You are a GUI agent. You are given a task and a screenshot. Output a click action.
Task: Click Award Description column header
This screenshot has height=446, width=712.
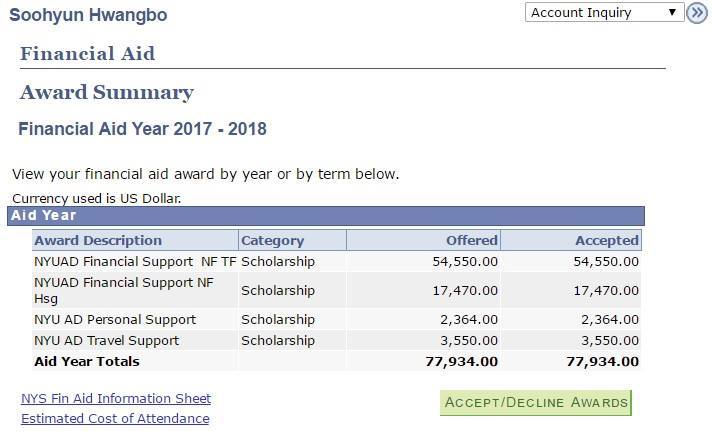98,240
